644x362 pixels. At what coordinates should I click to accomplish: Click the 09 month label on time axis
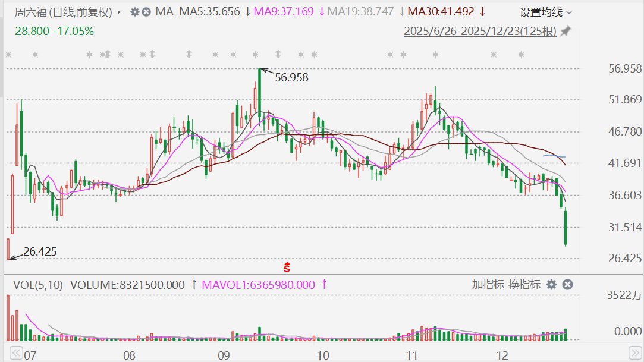point(224,355)
